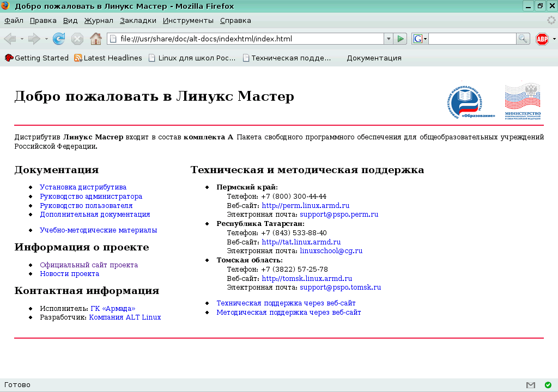Navigate back using the Back arrow icon
Image resolution: width=558 pixels, height=392 pixels.
pos(9,39)
